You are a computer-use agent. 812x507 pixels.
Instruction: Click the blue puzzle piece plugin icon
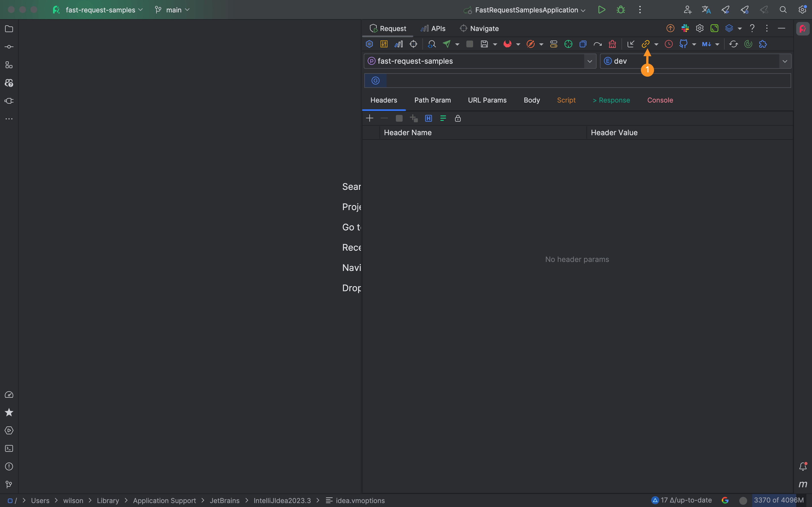click(763, 44)
